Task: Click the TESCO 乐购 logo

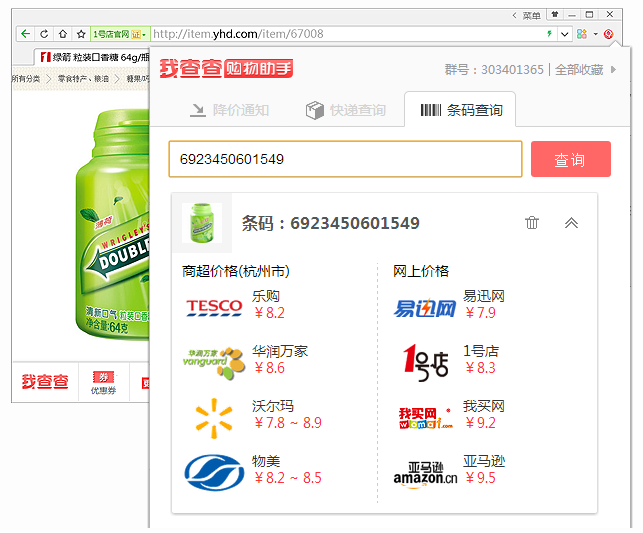Action: tap(214, 307)
